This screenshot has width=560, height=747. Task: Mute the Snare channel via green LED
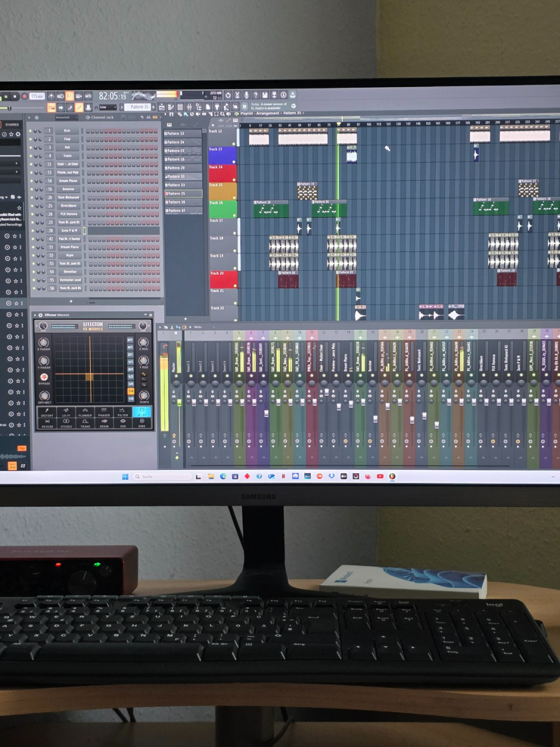click(x=32, y=156)
